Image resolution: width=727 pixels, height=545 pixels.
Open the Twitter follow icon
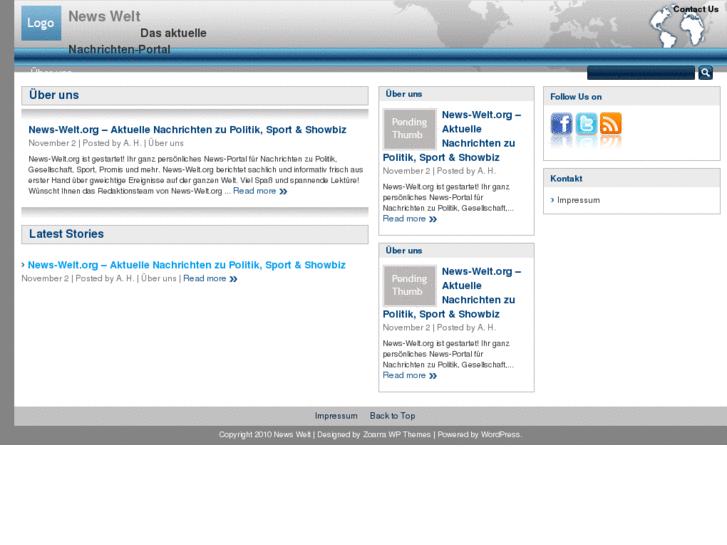point(586,124)
